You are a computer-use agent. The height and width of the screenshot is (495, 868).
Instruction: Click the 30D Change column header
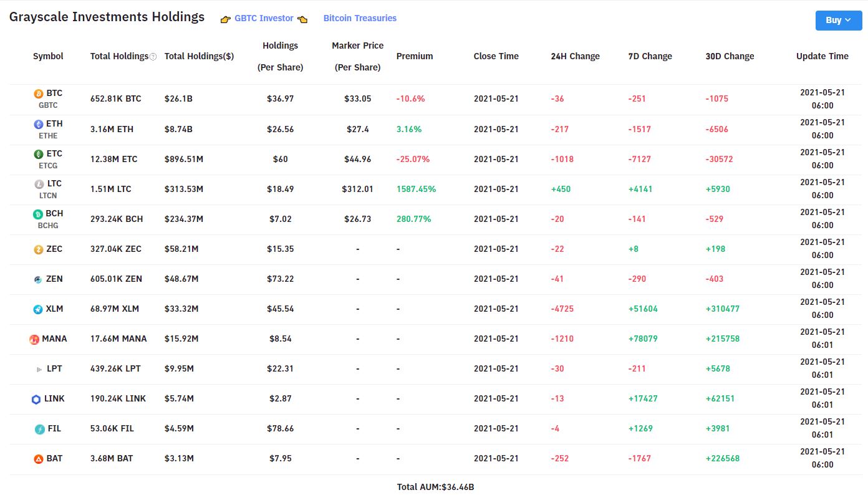tap(730, 56)
